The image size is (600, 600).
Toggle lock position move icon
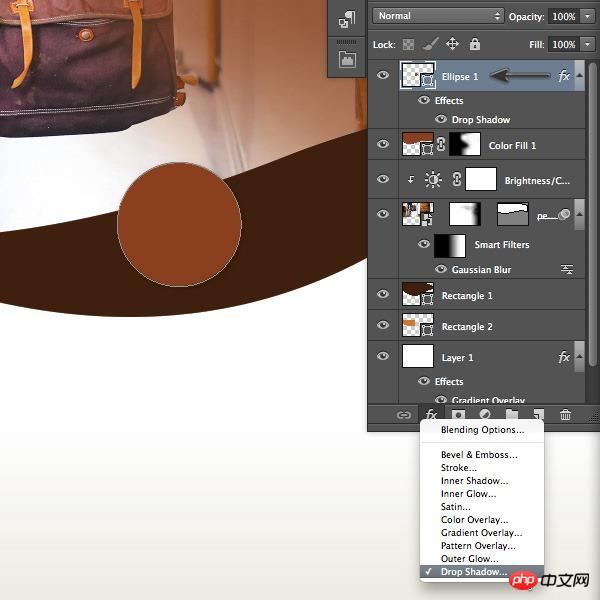452,44
